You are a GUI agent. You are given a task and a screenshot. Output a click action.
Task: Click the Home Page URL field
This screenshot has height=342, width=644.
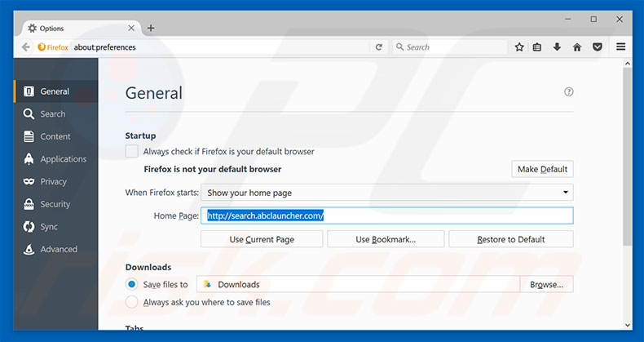[386, 215]
